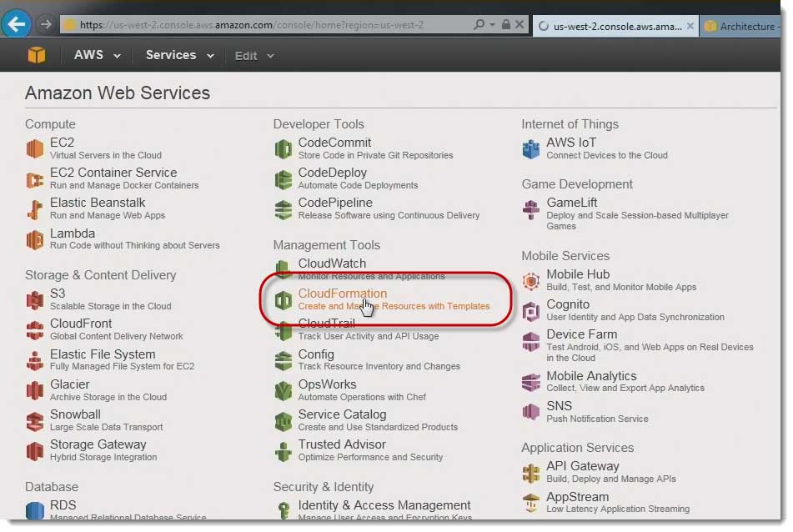Click the 'Amazon Web Services' page heading
Screen dimensions: 793x532
coord(118,93)
